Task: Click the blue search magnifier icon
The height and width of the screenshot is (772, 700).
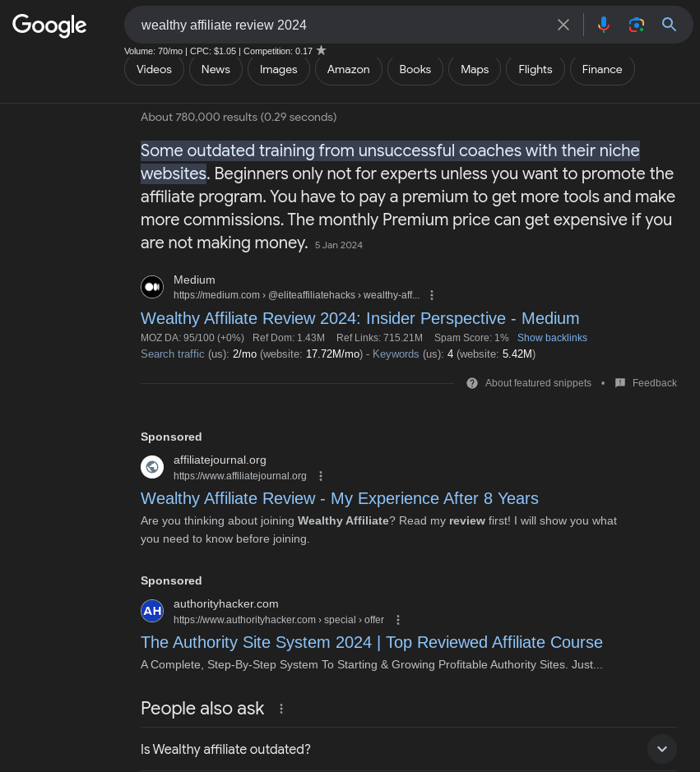Action: pos(670,25)
